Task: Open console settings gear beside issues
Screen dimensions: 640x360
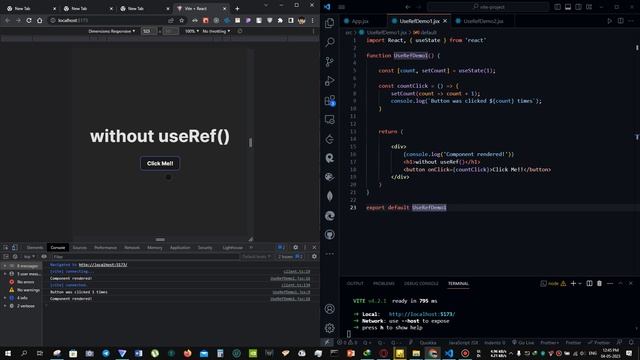Action: (314, 257)
